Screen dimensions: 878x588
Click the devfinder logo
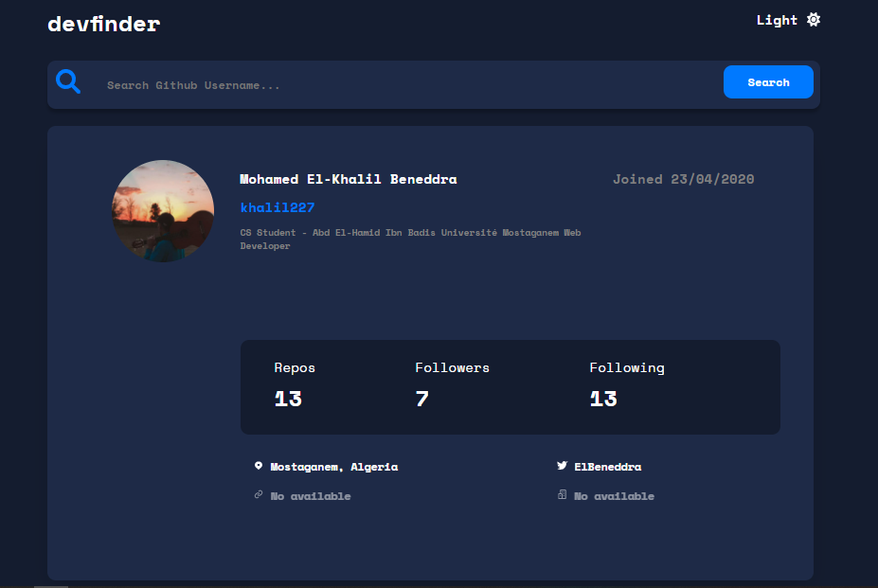103,24
